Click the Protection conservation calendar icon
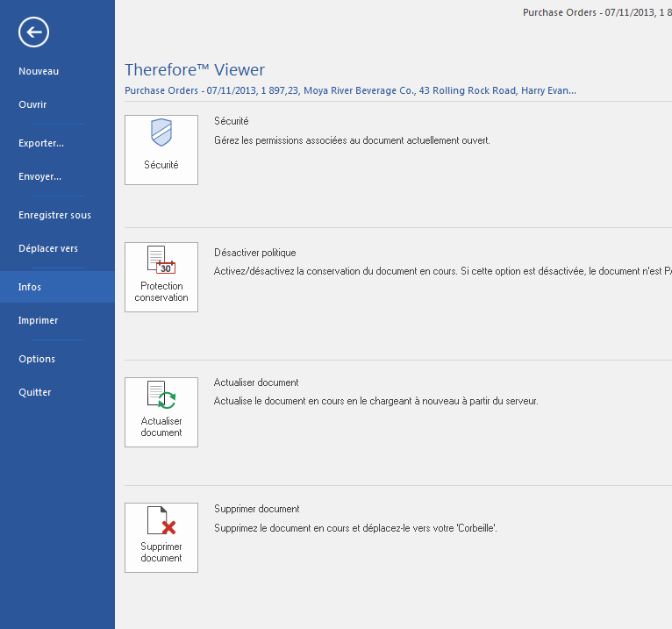 161,261
